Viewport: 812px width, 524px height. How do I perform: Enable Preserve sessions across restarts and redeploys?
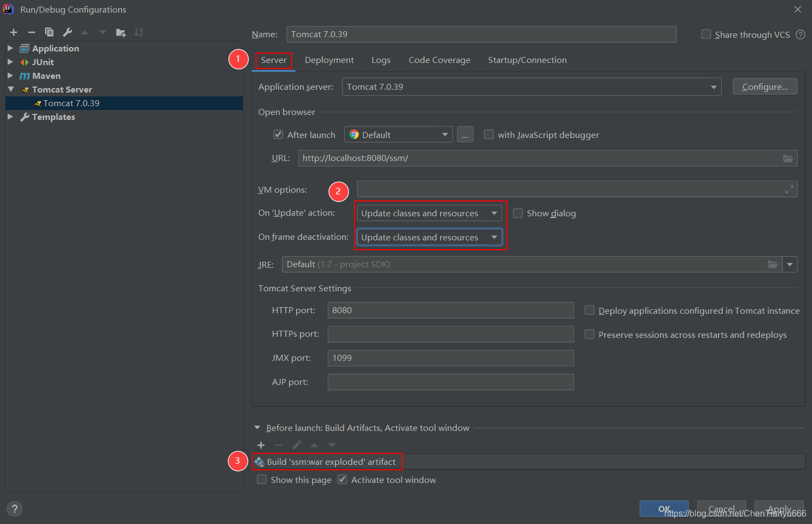click(x=589, y=335)
